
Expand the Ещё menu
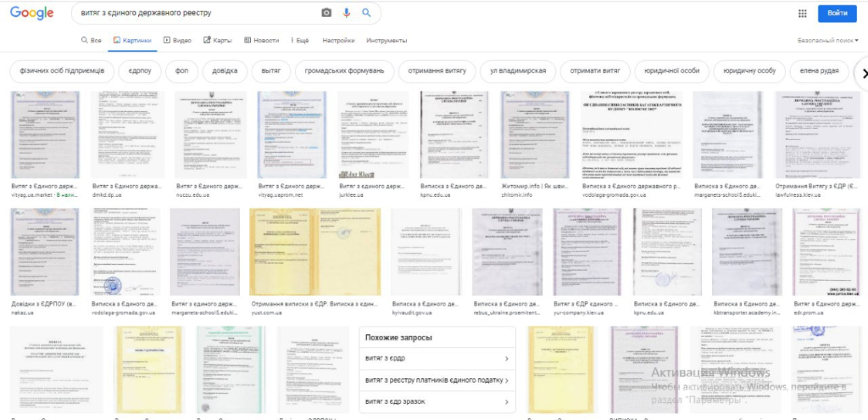point(299,41)
